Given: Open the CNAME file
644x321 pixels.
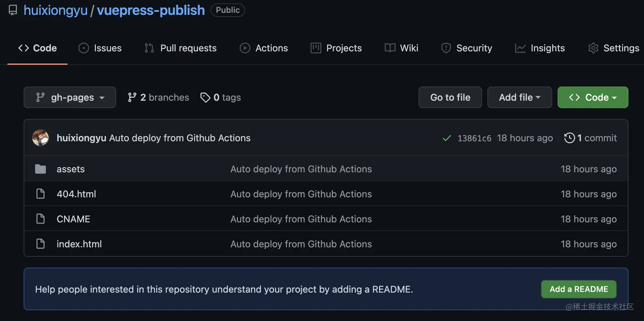Looking at the screenshot, I should click(x=73, y=219).
